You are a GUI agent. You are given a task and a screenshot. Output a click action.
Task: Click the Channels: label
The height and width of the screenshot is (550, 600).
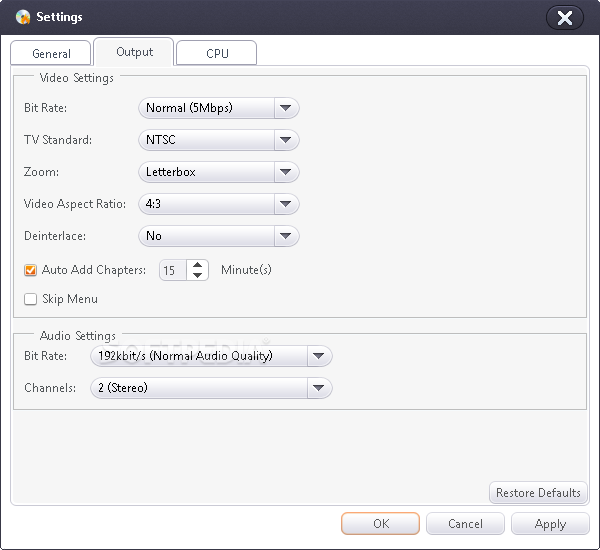50,388
